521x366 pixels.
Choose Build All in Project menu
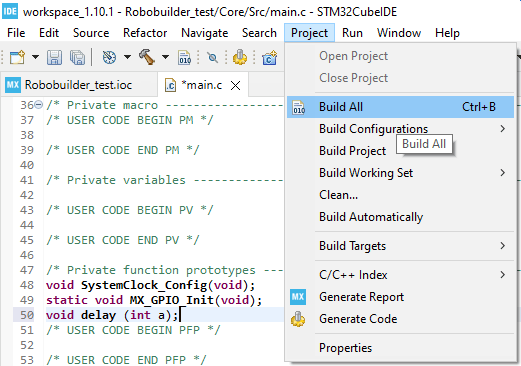[400, 107]
